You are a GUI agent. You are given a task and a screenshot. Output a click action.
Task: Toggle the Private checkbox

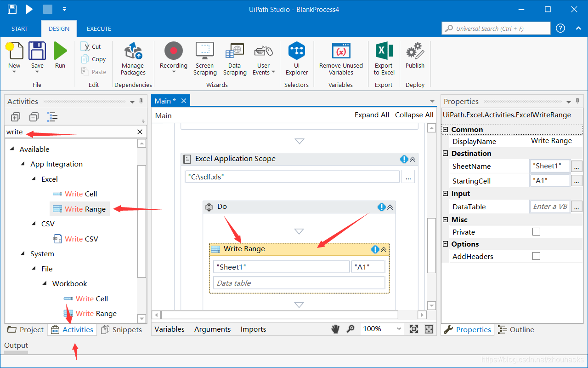536,232
